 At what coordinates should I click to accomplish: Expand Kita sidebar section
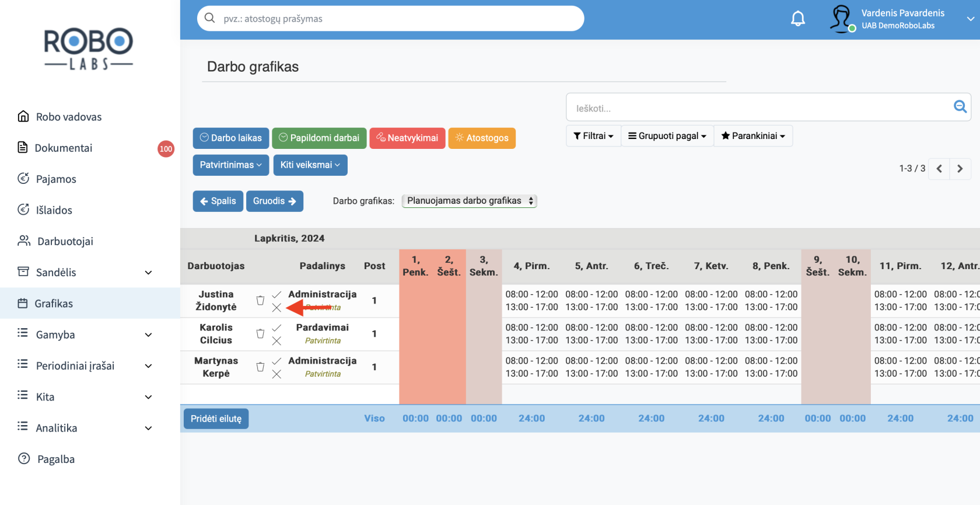click(x=148, y=397)
